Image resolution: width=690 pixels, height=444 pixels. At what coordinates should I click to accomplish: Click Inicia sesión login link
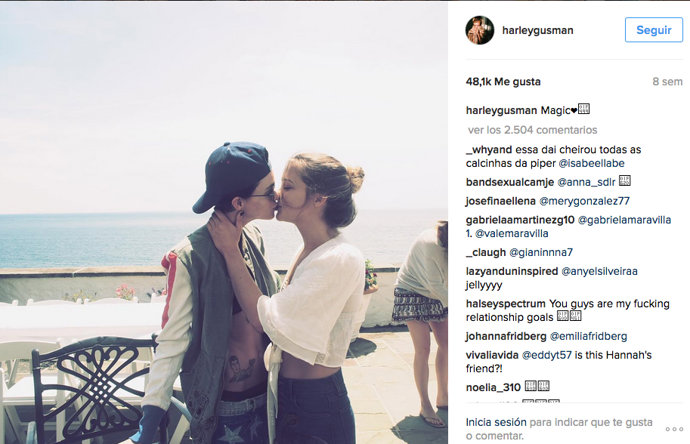point(496,422)
